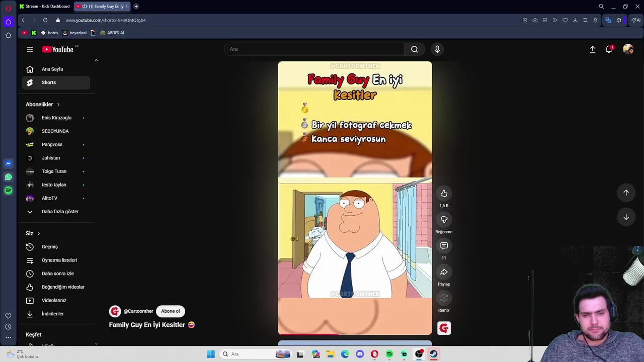This screenshot has width=644, height=362.
Task: Open the beyazkral bookmark
Action: pyautogui.click(x=74, y=33)
